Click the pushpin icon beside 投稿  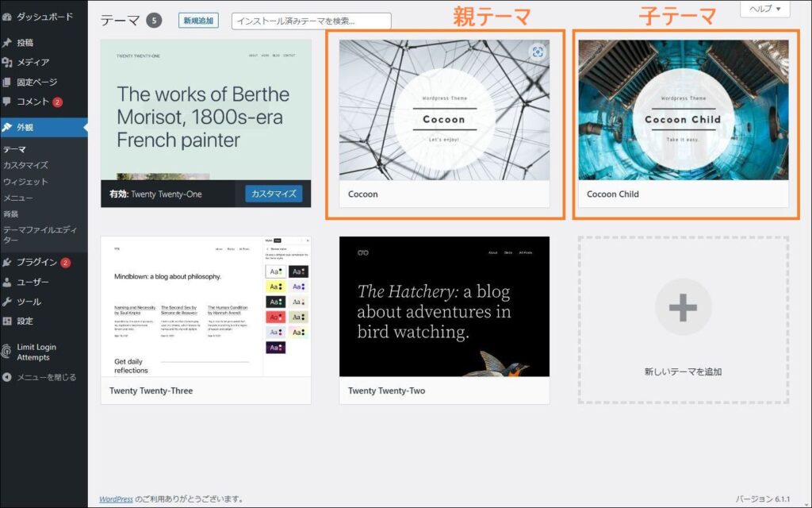click(6, 43)
